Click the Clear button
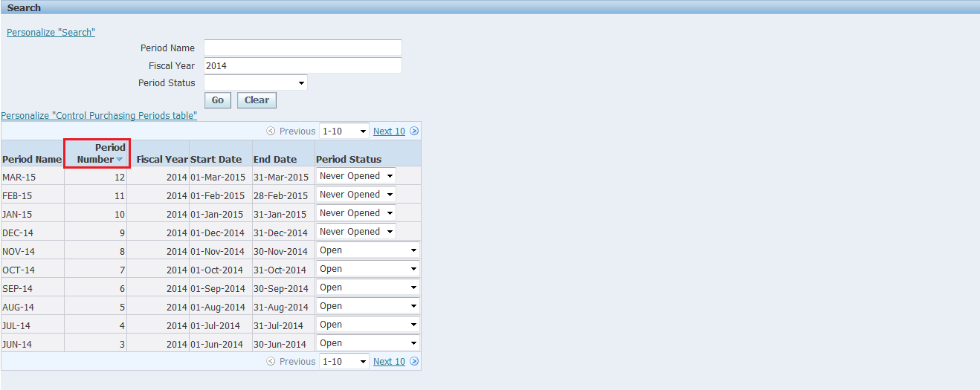 (x=257, y=100)
